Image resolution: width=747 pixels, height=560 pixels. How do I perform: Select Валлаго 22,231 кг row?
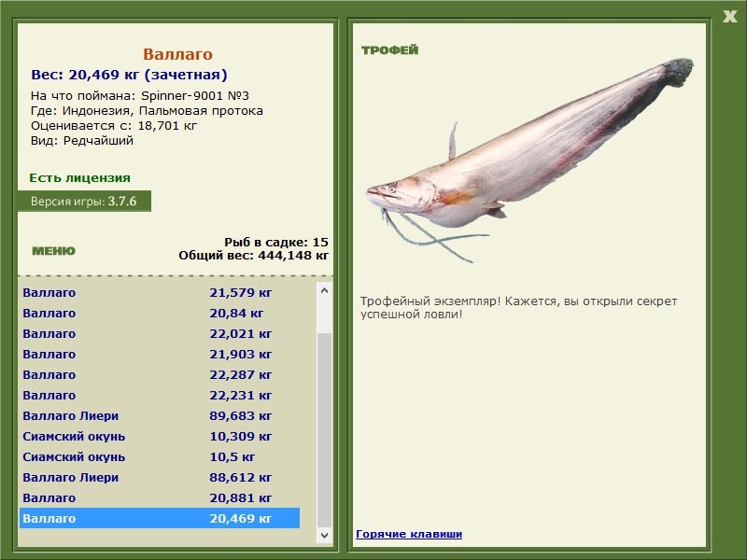tap(160, 395)
